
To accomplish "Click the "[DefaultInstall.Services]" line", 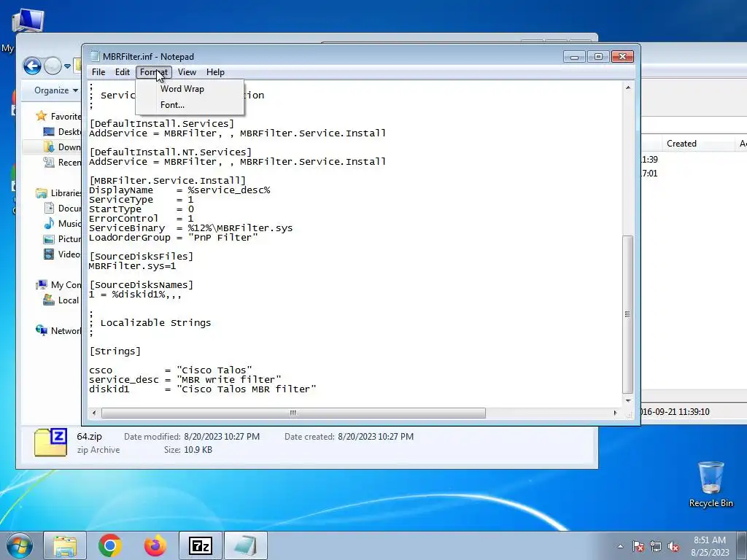I will pos(161,124).
